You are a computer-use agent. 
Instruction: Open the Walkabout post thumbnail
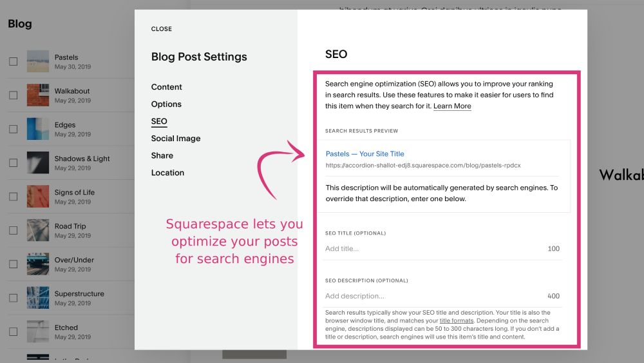(x=38, y=95)
